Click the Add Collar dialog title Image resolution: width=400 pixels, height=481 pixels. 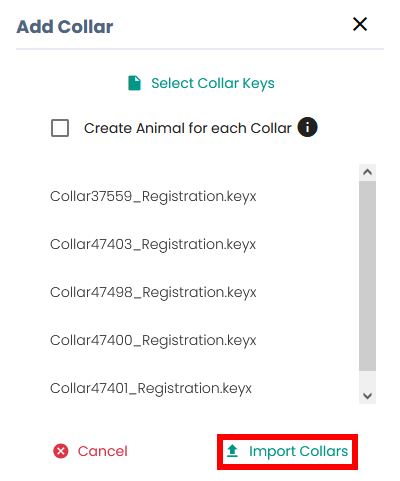click(65, 27)
